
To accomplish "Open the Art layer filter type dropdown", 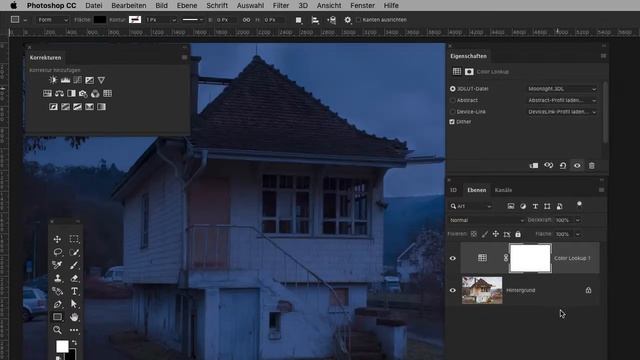I will (471, 206).
